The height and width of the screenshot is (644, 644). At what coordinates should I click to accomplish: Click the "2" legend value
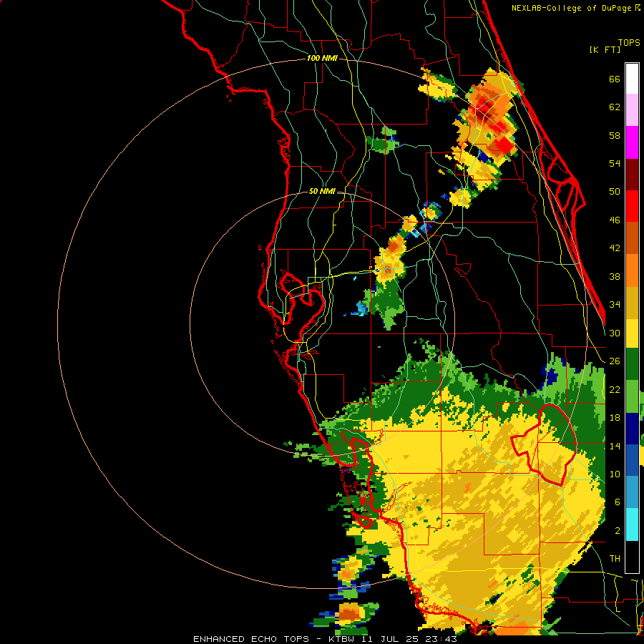coord(618,531)
